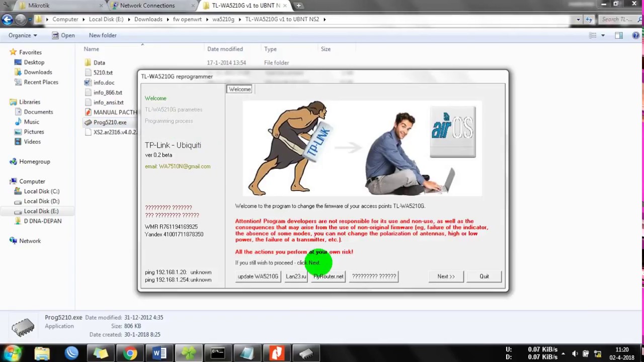
Task: Create a New folder from the toolbar
Action: 103,36
